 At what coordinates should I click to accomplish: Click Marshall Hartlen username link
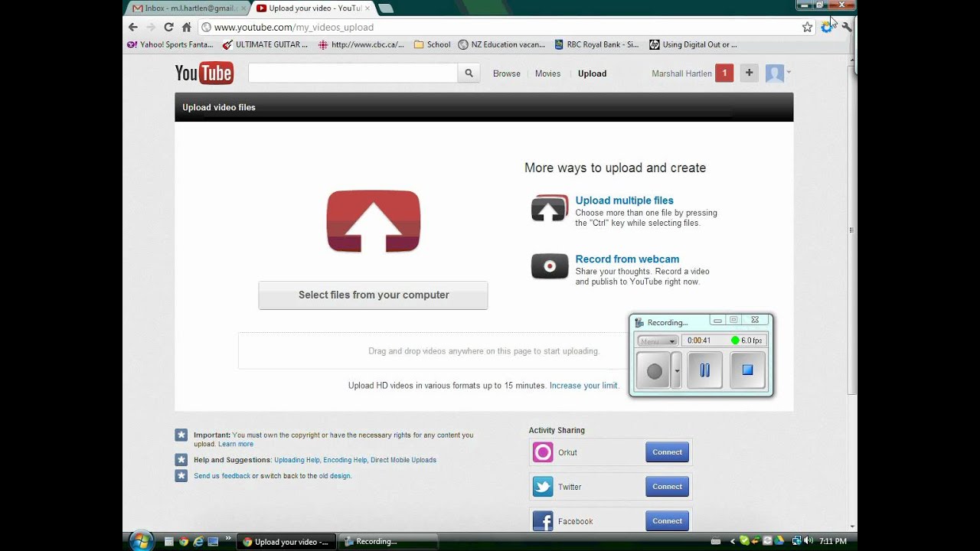[x=681, y=73]
